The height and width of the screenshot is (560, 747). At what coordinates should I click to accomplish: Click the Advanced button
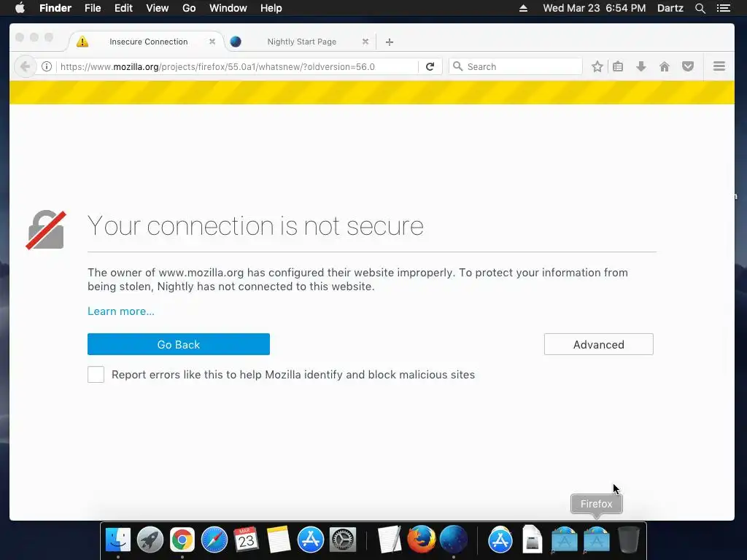coord(599,344)
